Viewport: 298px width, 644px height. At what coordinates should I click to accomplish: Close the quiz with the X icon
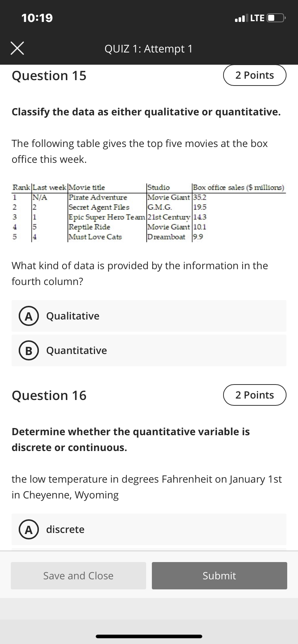click(17, 49)
